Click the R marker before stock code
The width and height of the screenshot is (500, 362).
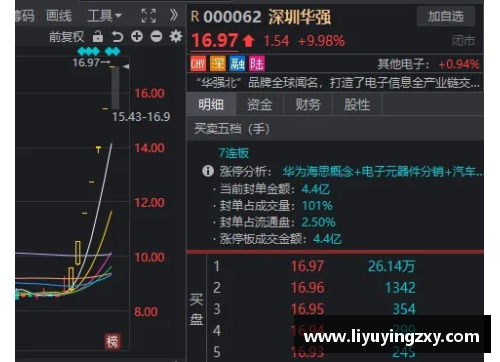tap(195, 17)
